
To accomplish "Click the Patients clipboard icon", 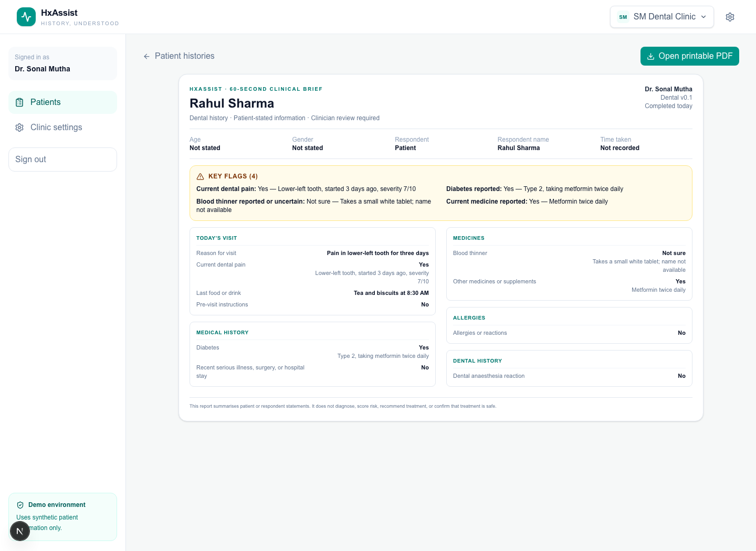I will 19,102.
